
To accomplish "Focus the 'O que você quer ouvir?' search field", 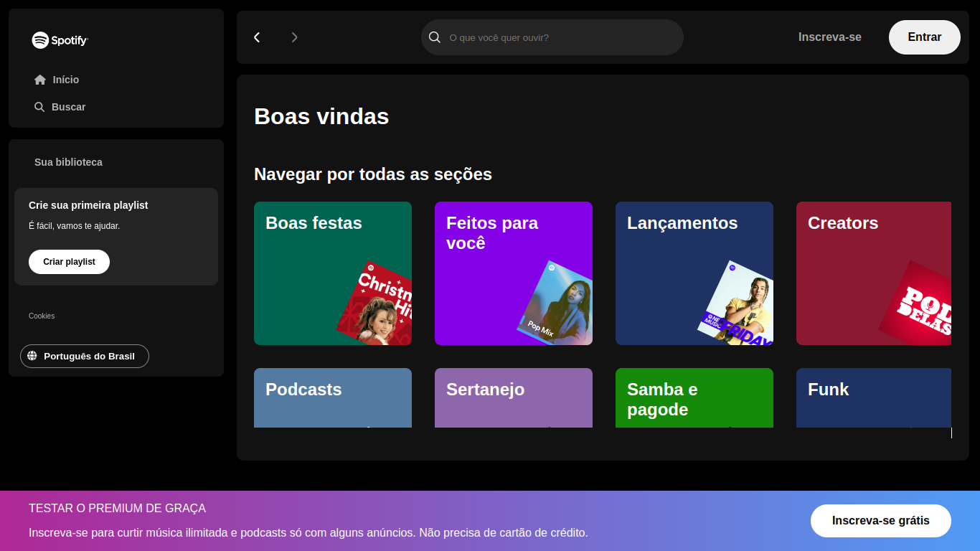I will coord(552,37).
